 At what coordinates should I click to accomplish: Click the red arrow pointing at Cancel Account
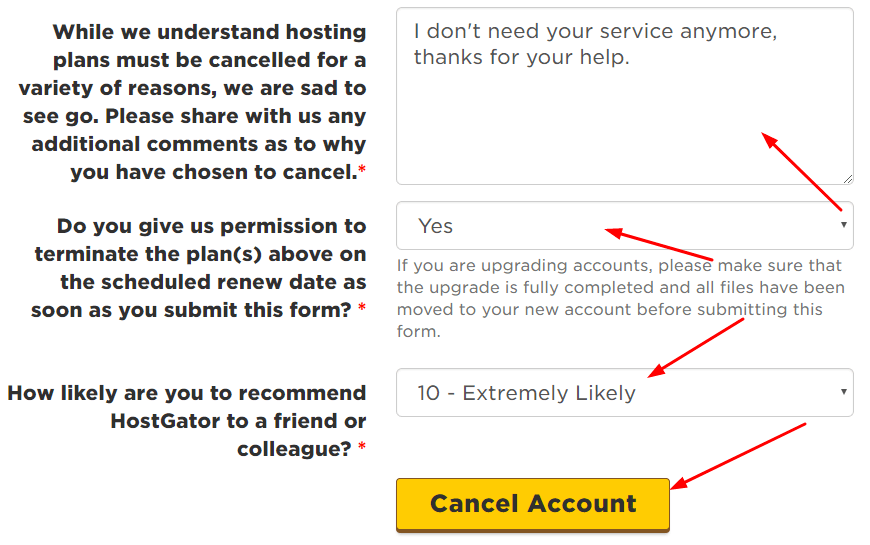[738, 455]
